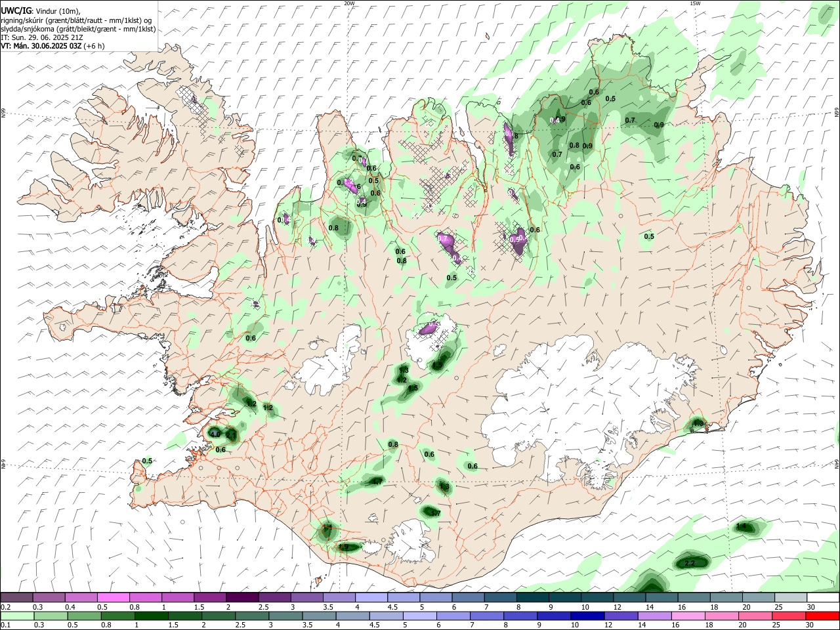
Task: Click the dusty purple 0.2 snow legend swatch
Action: 16,598
